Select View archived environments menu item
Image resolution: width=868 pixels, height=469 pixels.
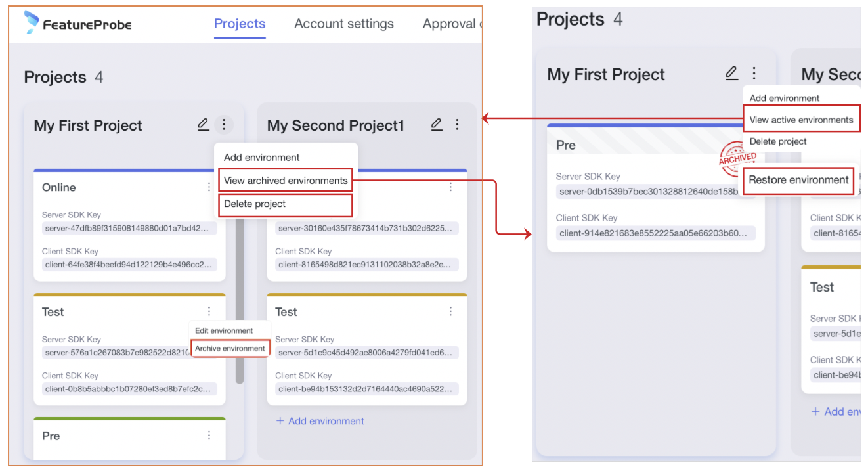(x=286, y=181)
